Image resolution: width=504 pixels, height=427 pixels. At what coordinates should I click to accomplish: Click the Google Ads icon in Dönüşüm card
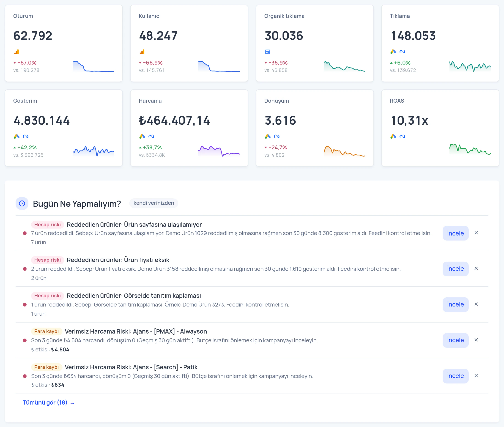click(x=268, y=136)
